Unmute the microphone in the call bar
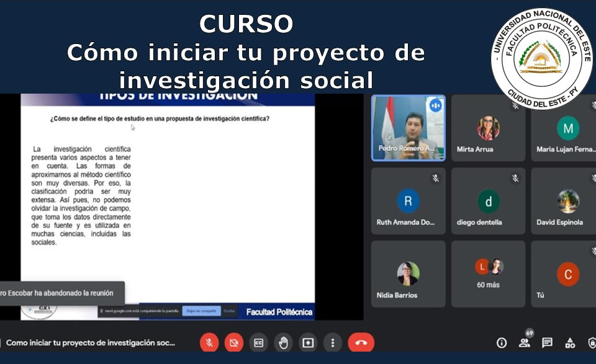The height and width of the screenshot is (364, 596). [209, 342]
